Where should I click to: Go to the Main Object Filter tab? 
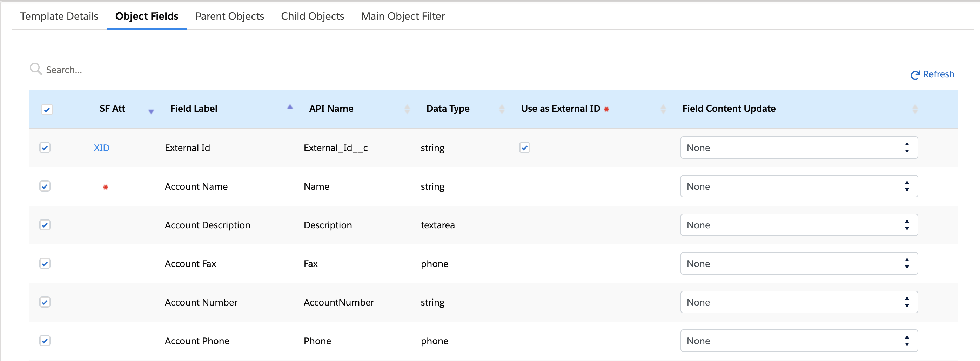point(403,17)
